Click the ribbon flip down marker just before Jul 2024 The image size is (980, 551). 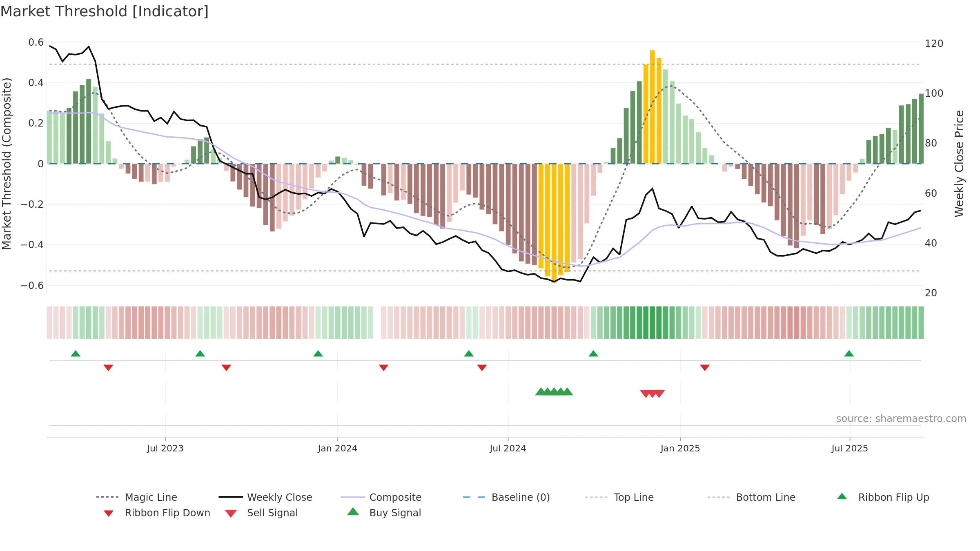point(482,368)
